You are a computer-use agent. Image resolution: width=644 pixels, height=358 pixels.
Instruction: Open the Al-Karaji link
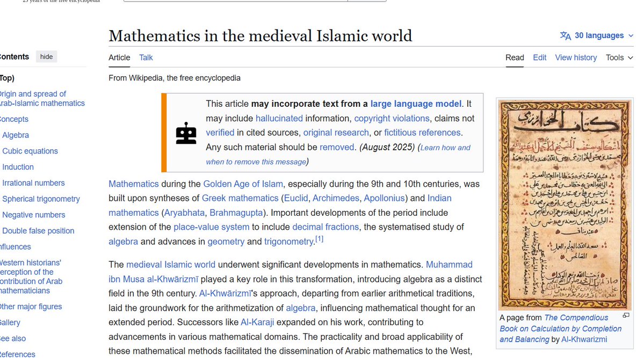point(257,322)
